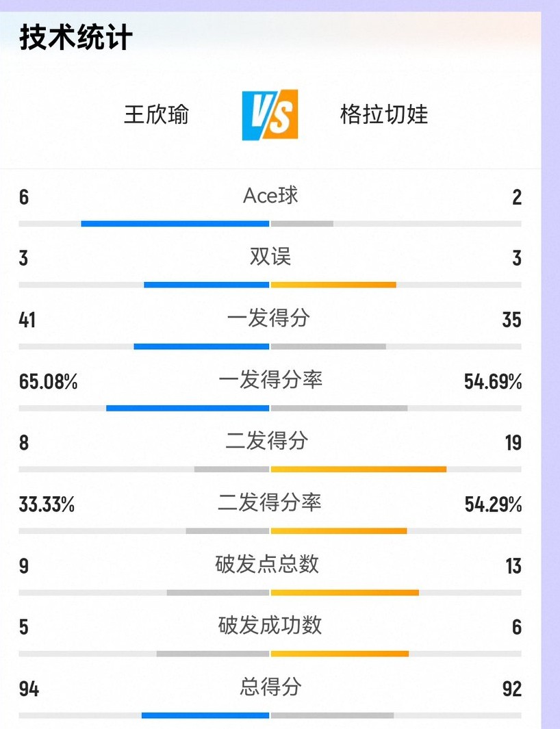Select player name 王欣瑜
560x729 pixels.
point(156,114)
